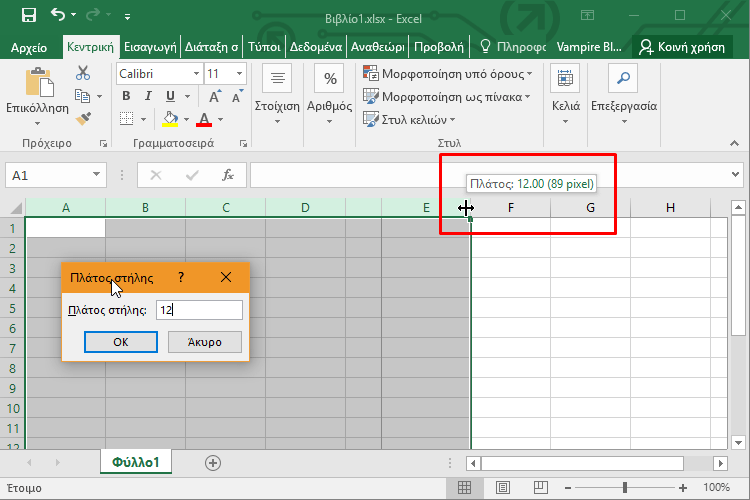
Task: Open the font color dropdown arrow
Action: click(221, 119)
